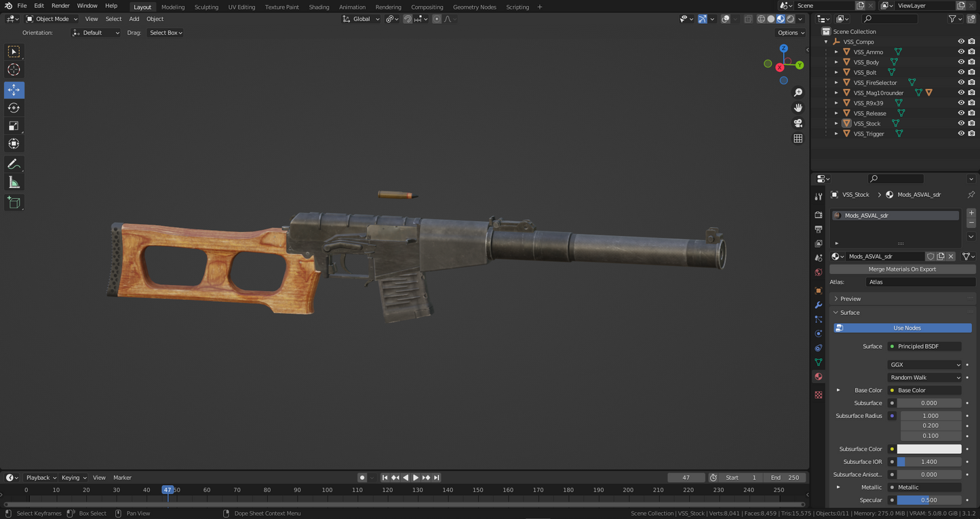
Task: Expand the Preview panel
Action: [x=850, y=299]
